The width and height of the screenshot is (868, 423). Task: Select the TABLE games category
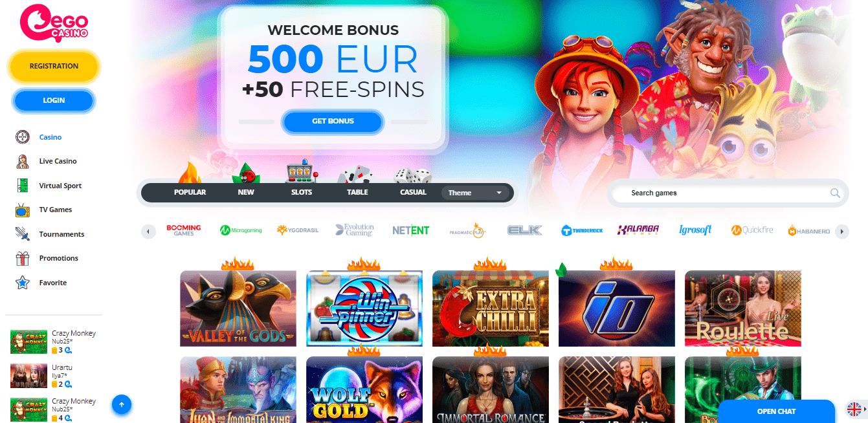[x=357, y=192]
